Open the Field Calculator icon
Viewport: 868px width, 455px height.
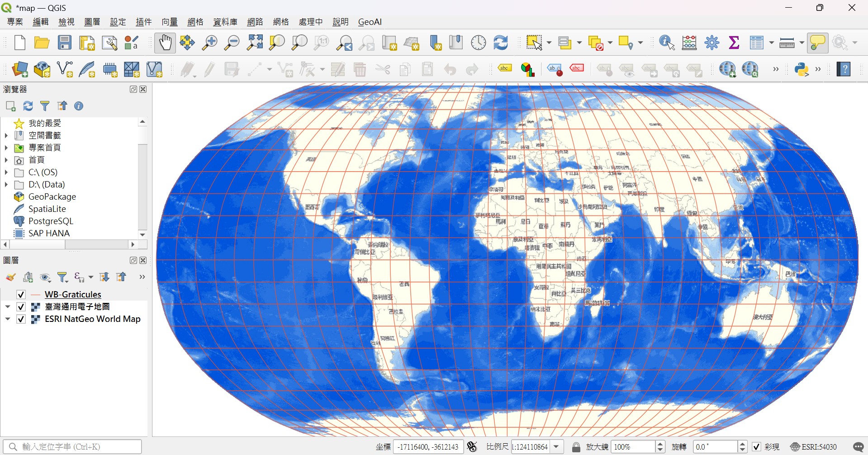pos(689,43)
